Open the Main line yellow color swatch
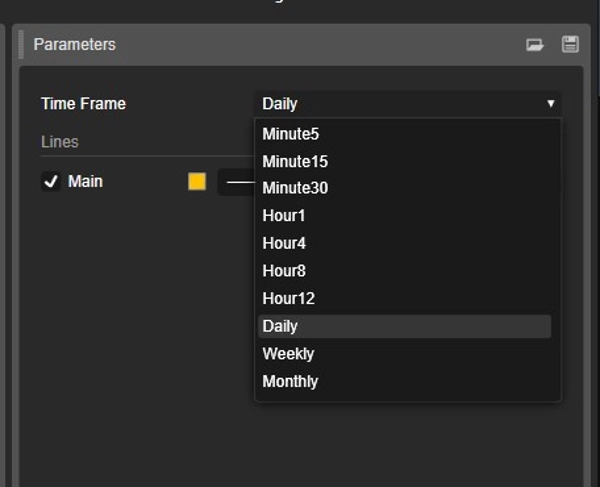 pos(197,181)
